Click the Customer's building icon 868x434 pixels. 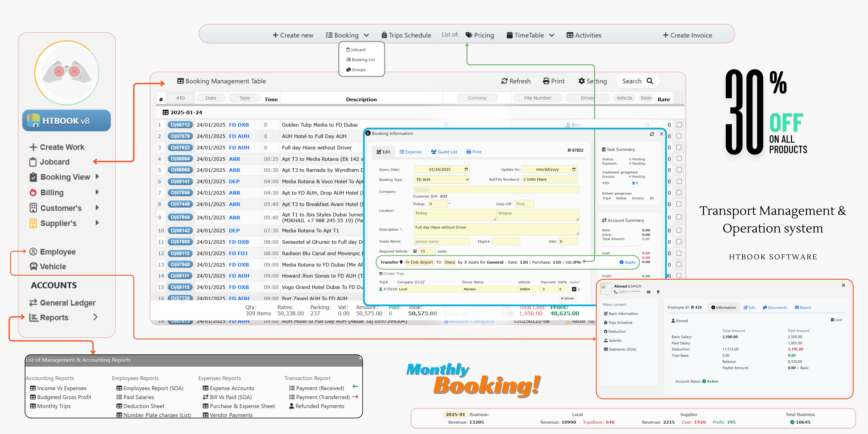click(x=33, y=208)
